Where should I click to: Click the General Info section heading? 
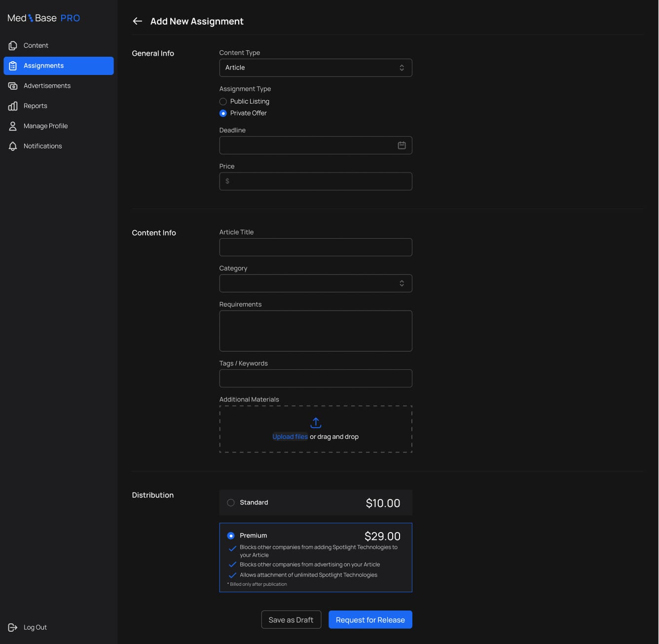(153, 53)
